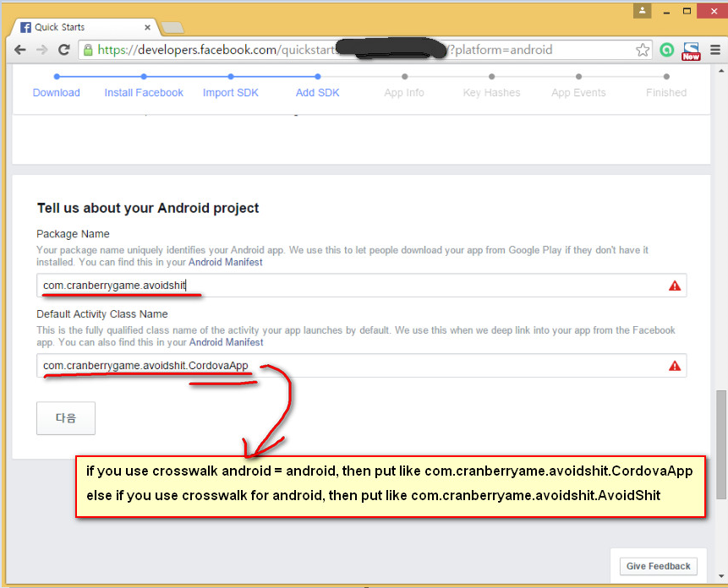Select the Finished step
This screenshot has height=588, width=728.
(x=665, y=93)
